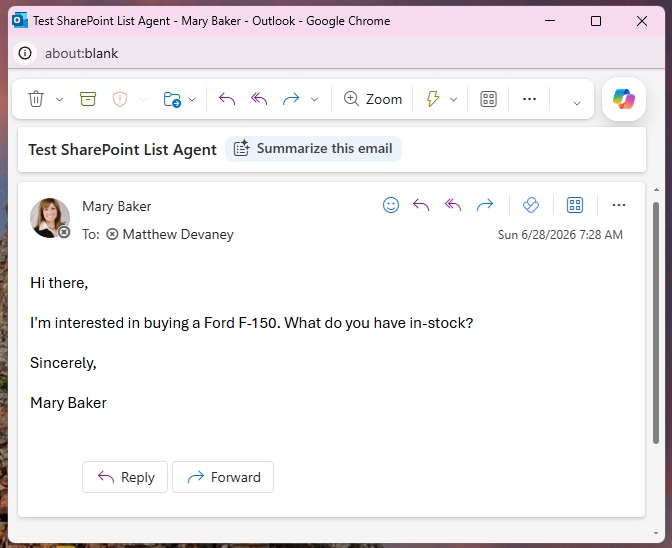Viewport: 672px width, 548px height.
Task: Click the message pane vertical scrollbar
Action: 656,323
